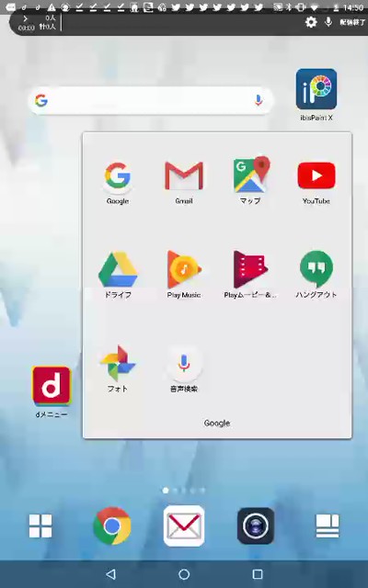Switch to the first home page indicator dot
Viewport: 368px width, 588px height.
tap(166, 490)
